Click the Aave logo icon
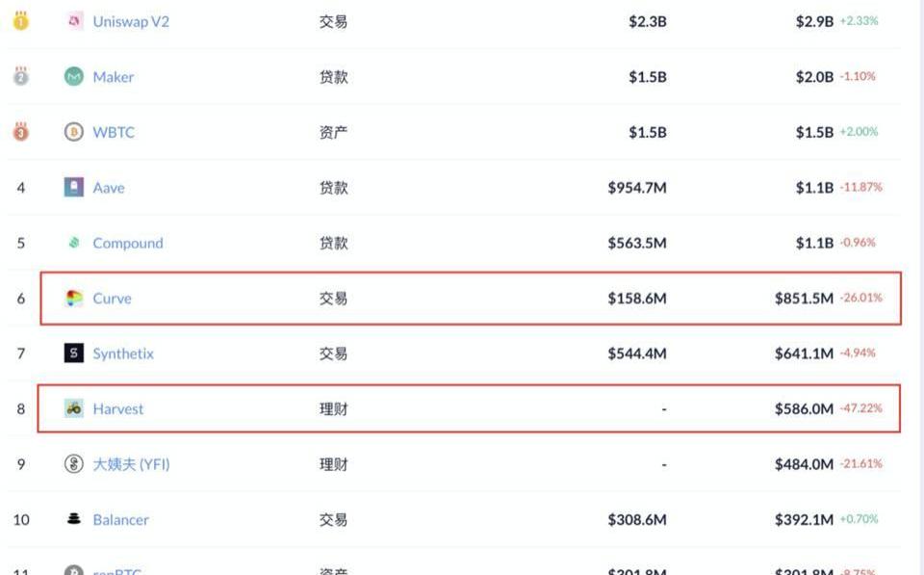 coord(74,188)
